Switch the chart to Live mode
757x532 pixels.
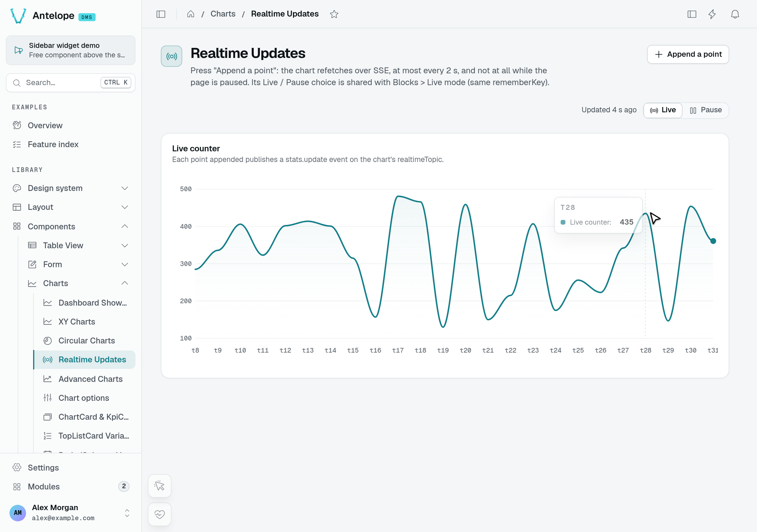[x=663, y=110]
